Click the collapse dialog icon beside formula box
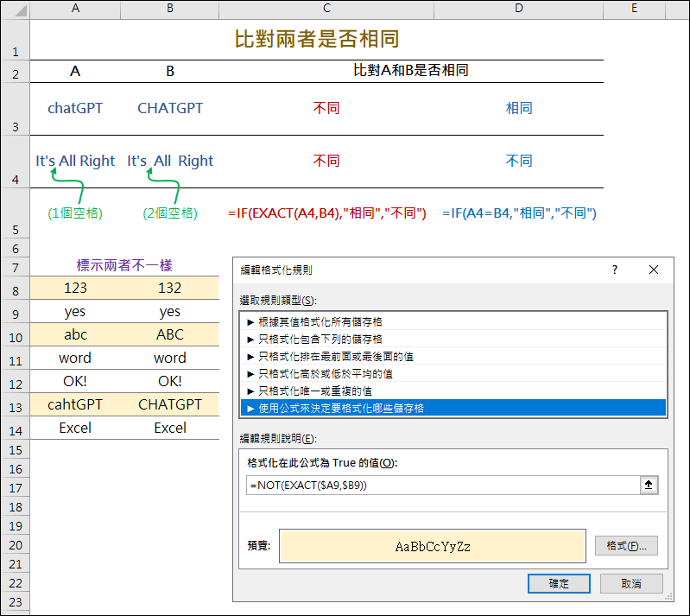Viewport: 690px width, 616px height. (649, 486)
